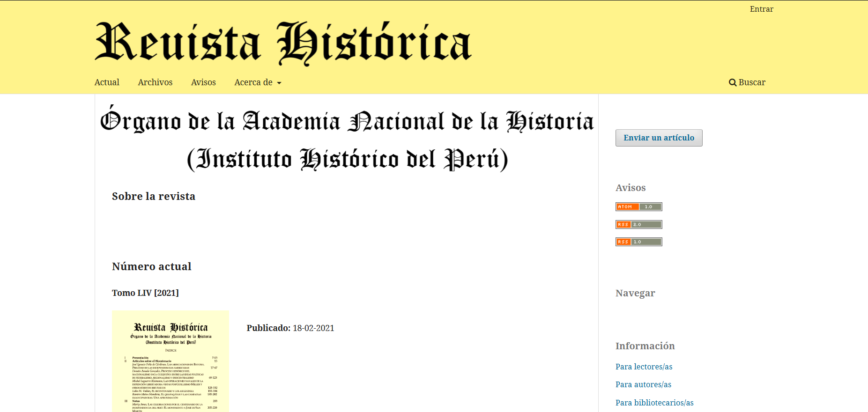Click the Órgano de la Academia banner image
Viewport: 868px width, 412px height.
(x=347, y=139)
